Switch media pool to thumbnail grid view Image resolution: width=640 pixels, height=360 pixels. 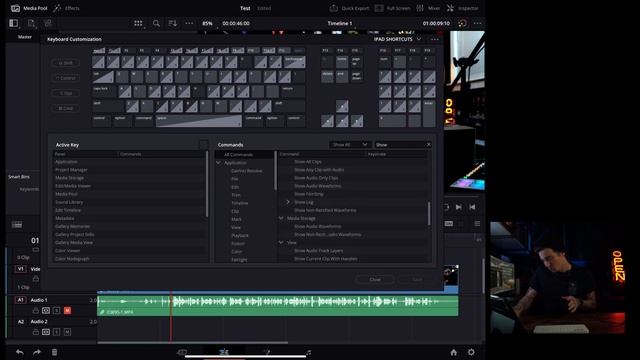pyautogui.click(x=138, y=23)
